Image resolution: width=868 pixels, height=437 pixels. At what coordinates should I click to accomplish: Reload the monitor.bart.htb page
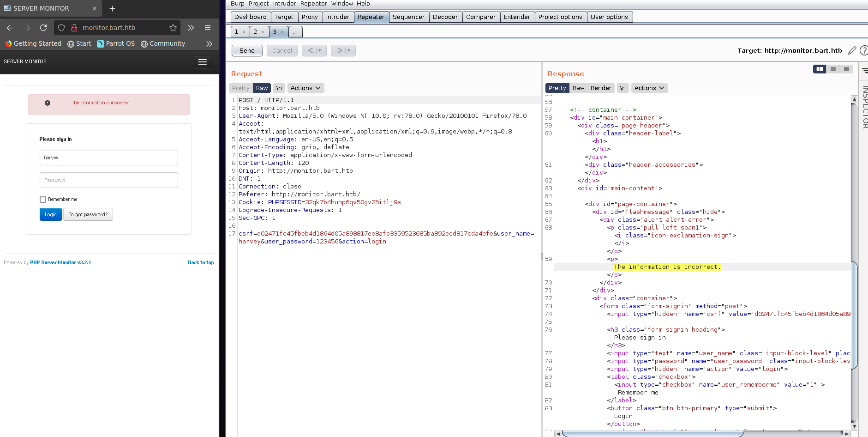click(x=43, y=28)
